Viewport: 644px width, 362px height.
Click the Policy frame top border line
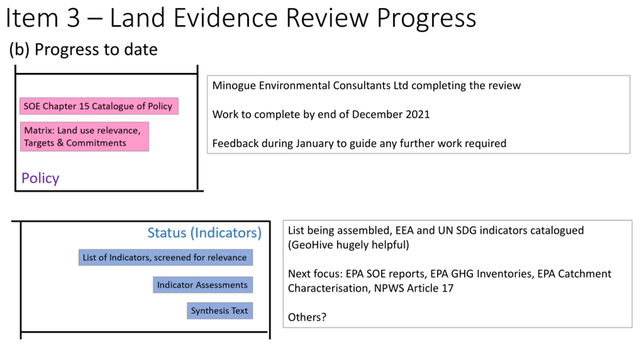(x=106, y=74)
